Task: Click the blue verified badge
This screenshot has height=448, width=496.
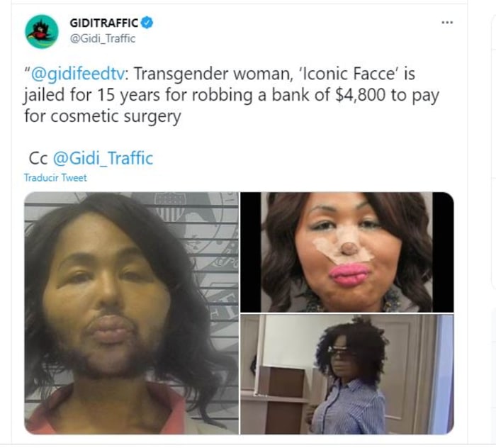Action: [x=147, y=23]
